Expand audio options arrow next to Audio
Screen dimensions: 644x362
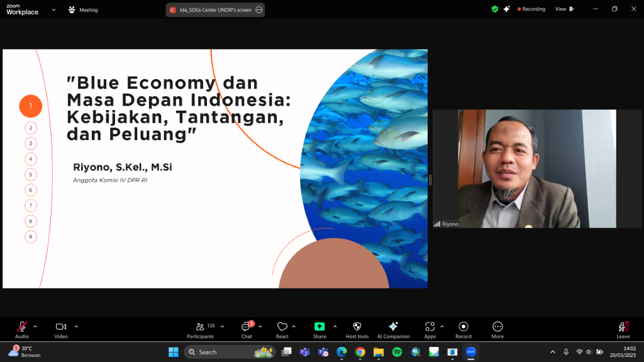pos(35,326)
